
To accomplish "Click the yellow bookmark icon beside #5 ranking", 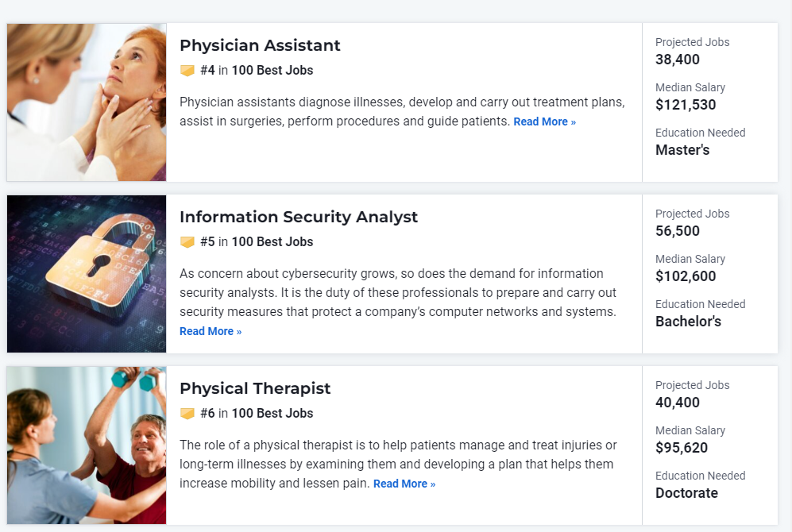I will point(187,242).
